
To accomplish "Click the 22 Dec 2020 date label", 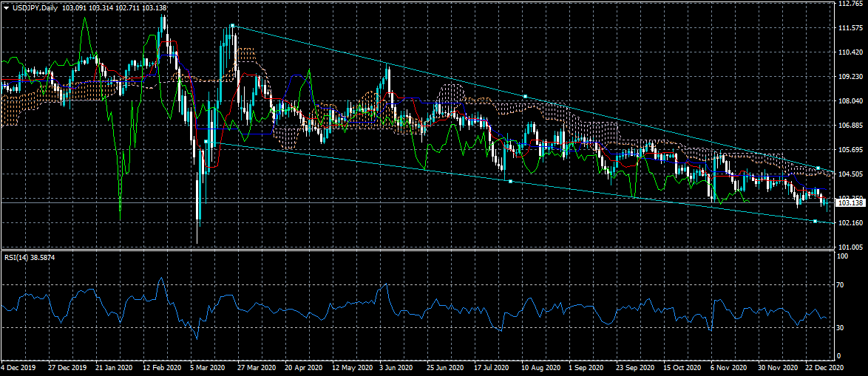I will pos(825,367).
